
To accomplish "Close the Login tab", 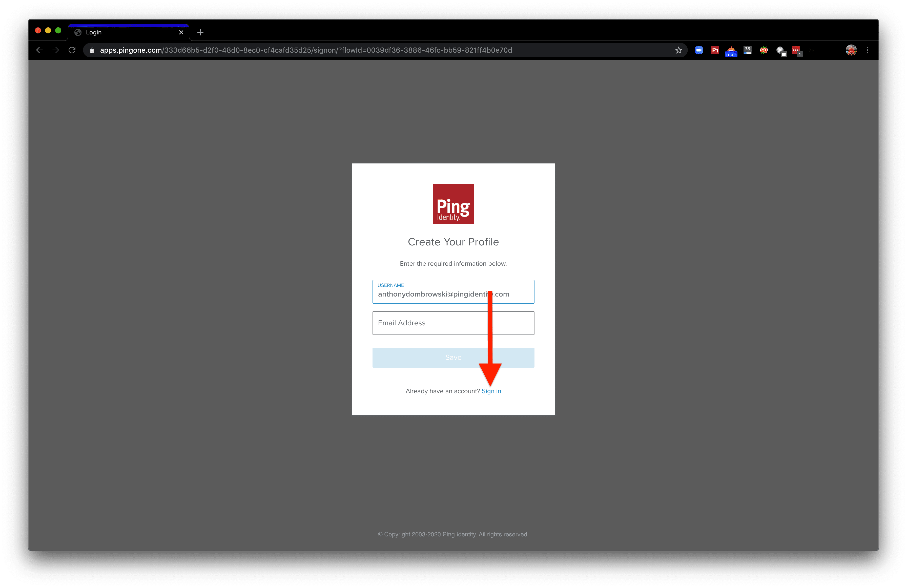I will pos(181,32).
